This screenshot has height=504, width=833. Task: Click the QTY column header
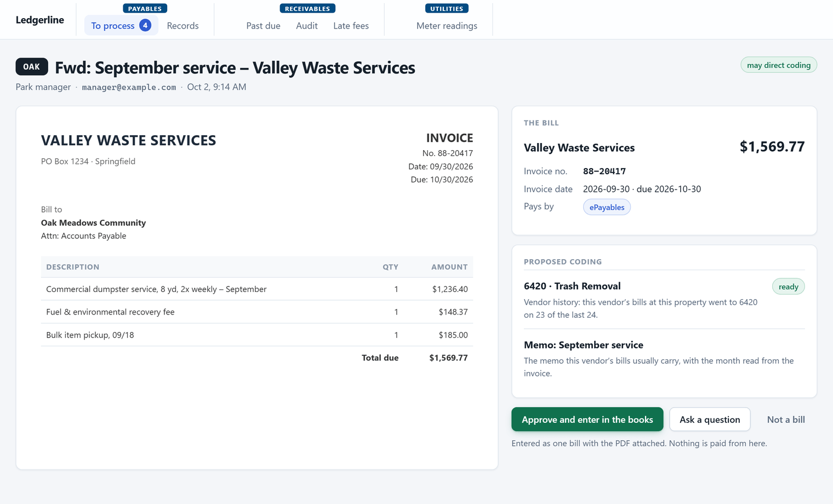coord(390,267)
